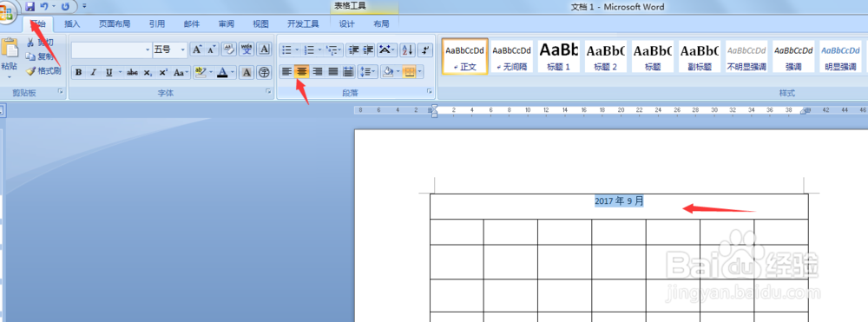The height and width of the screenshot is (322, 868).
Task: Open the highlight color dropdown arrow
Action: pyautogui.click(x=211, y=73)
